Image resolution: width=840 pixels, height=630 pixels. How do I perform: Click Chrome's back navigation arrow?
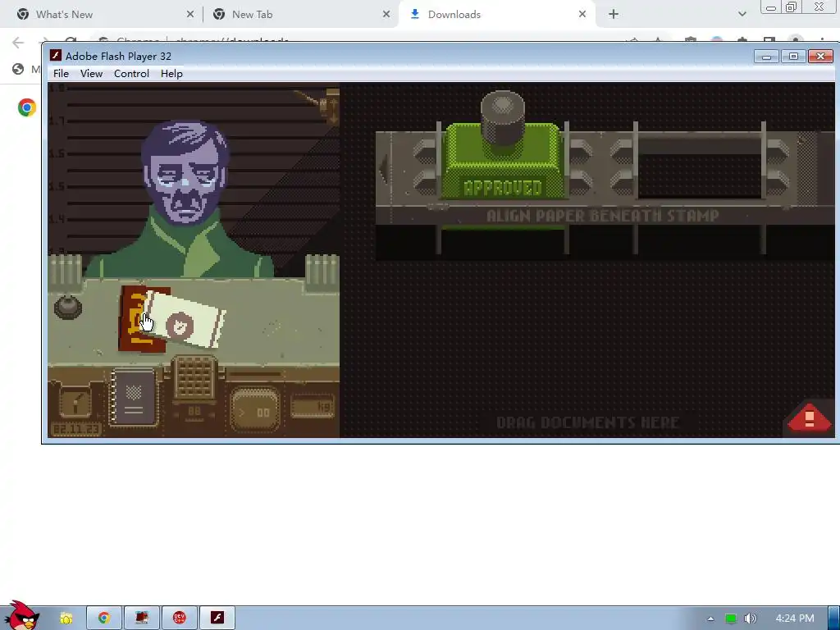pos(18,43)
